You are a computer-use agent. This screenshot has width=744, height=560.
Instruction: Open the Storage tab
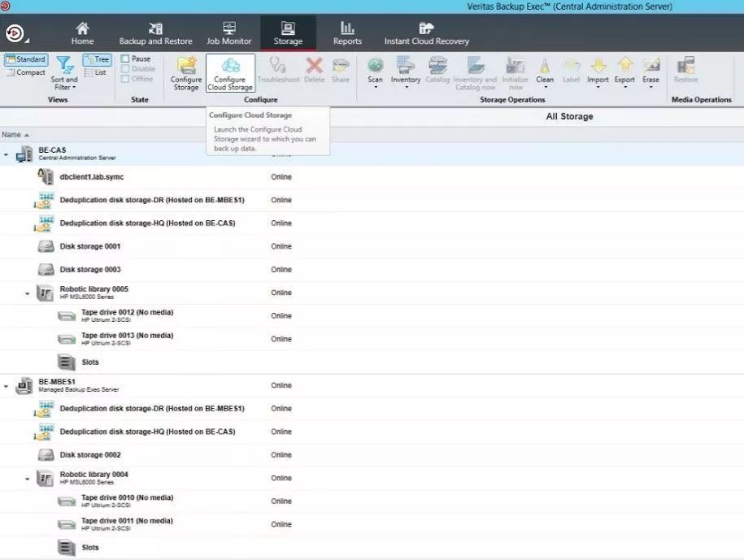(x=288, y=33)
